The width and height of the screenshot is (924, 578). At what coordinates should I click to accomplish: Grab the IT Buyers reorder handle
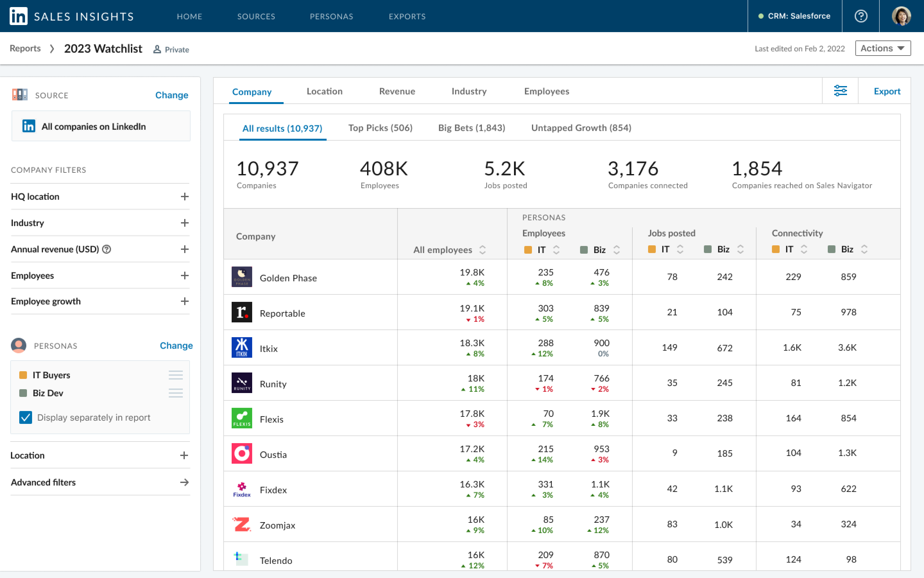(x=175, y=375)
